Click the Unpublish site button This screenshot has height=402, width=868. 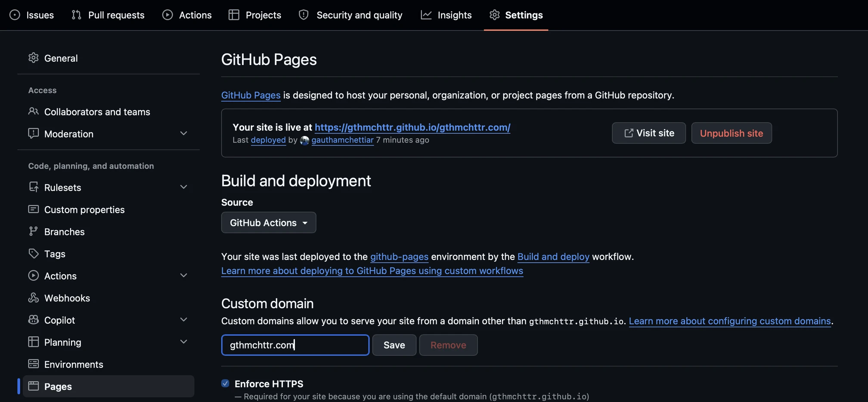[x=732, y=133]
